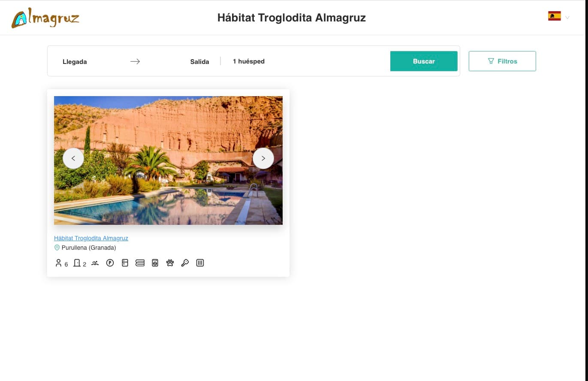Click the towels and linens icon
This screenshot has width=588, height=381.
tap(140, 263)
